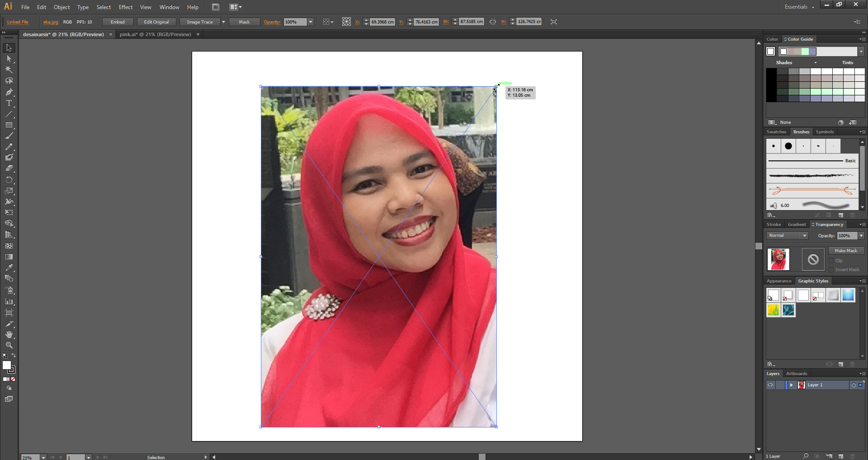This screenshot has width=868, height=460.
Task: Open the Essentials workspace switcher
Action: pos(799,7)
